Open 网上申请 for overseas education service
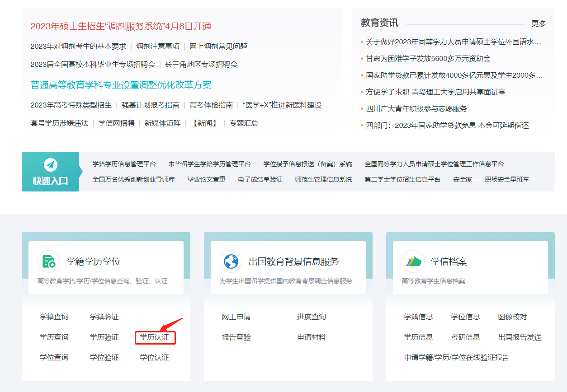 tap(236, 317)
